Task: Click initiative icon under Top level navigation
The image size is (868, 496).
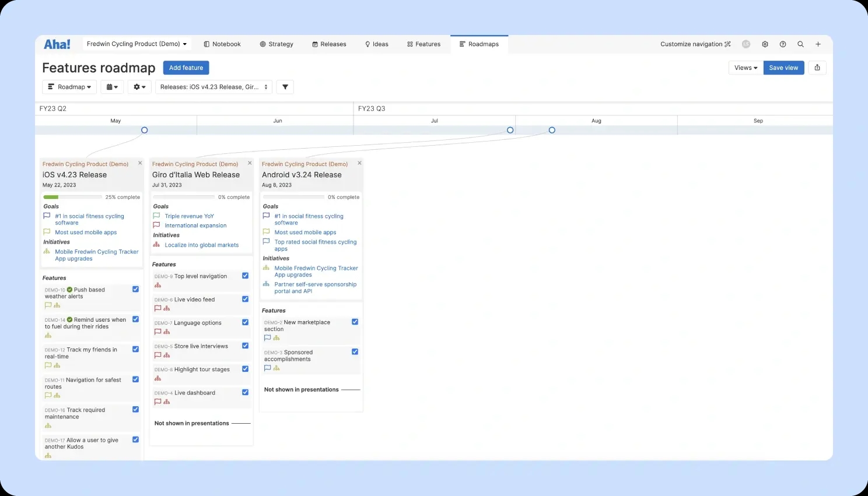Action: click(157, 285)
